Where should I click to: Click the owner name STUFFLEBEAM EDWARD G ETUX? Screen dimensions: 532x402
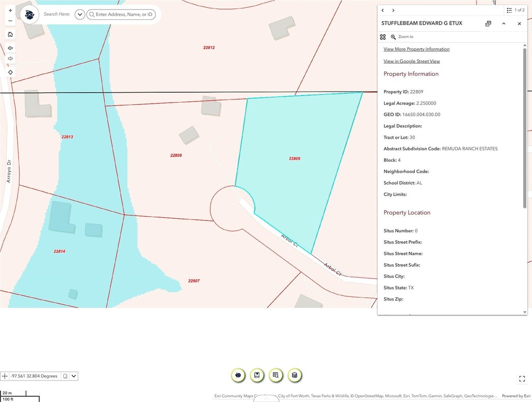point(422,24)
